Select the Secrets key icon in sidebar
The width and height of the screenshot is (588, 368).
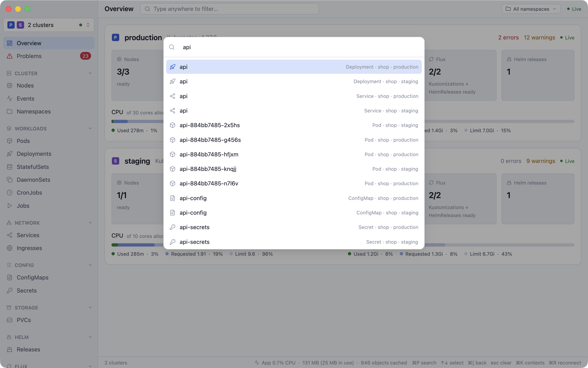[x=9, y=290]
